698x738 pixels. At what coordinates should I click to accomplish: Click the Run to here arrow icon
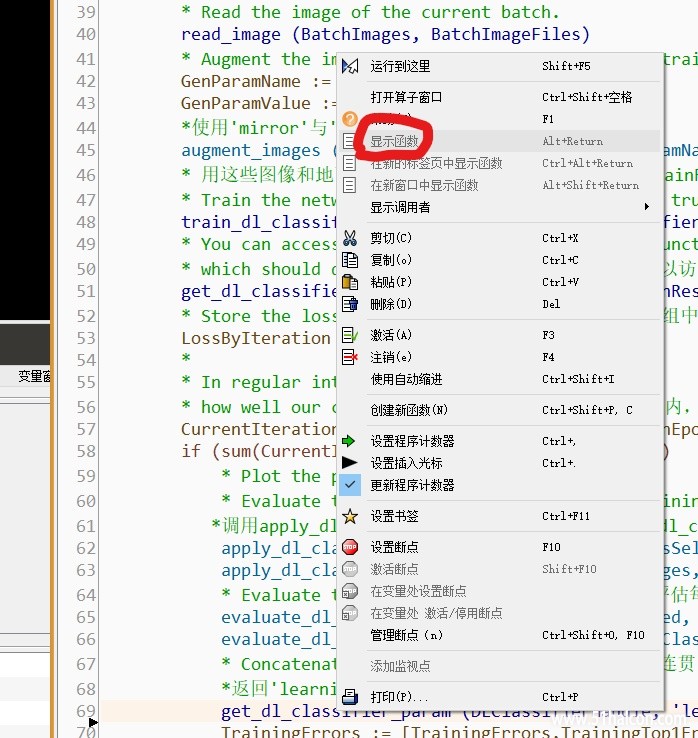point(350,66)
